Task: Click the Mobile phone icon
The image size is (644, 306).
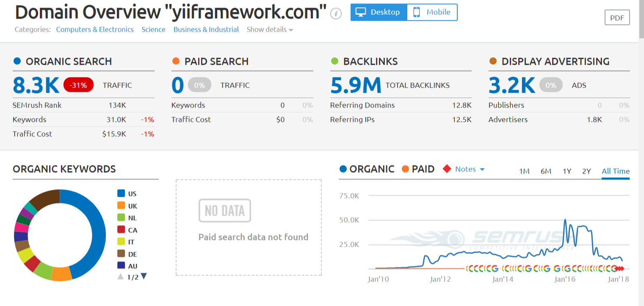Action: pos(417,12)
